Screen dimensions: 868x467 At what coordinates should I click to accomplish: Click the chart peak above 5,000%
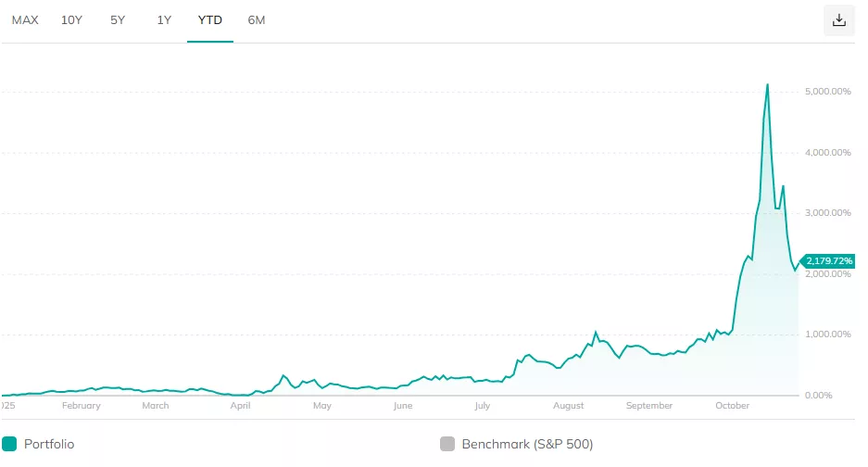[x=767, y=85]
